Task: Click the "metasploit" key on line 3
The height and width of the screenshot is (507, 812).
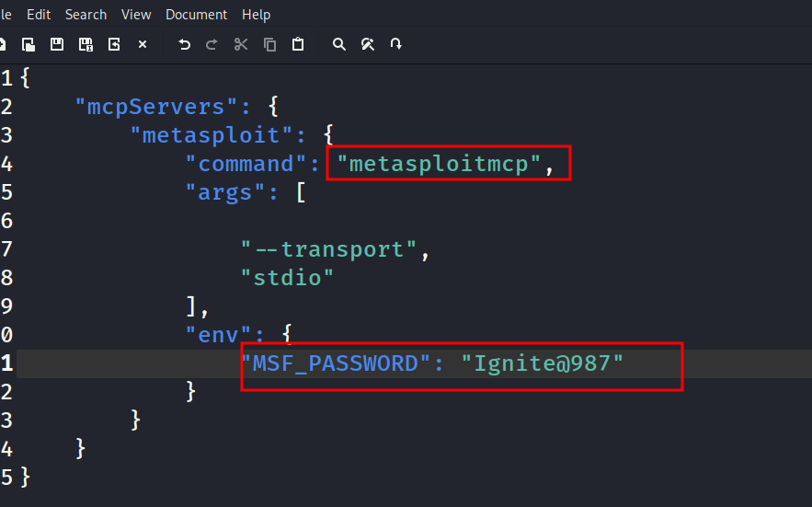Action: [212, 135]
